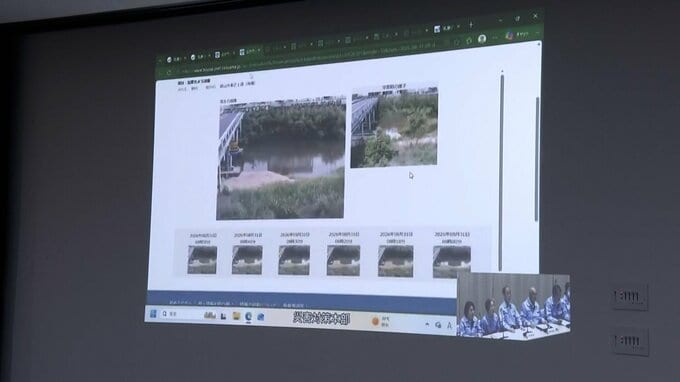Open the Copilot icon in the browser toolbar
Viewport: 680px width, 382px height.
(x=510, y=36)
